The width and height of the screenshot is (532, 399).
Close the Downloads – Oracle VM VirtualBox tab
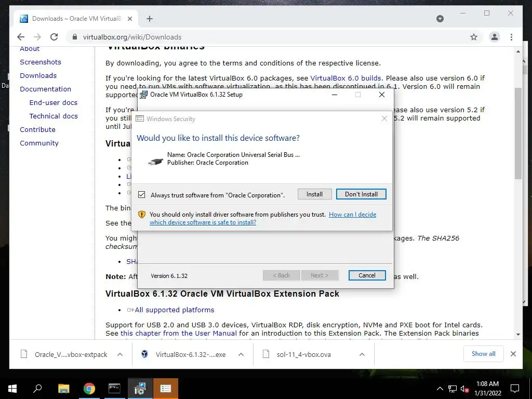[x=129, y=19]
